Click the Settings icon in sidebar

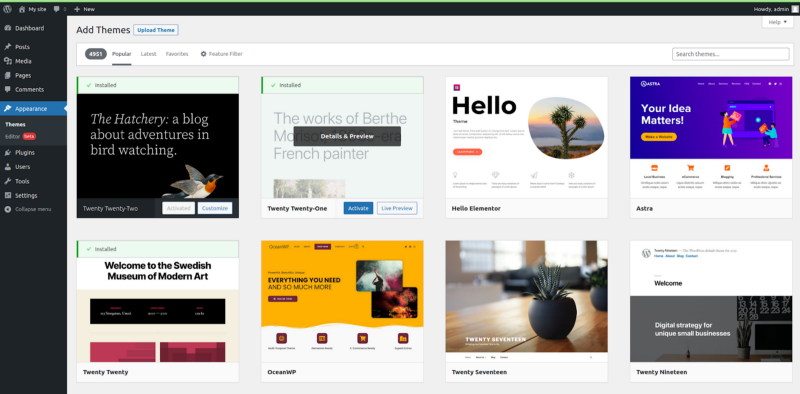8,195
